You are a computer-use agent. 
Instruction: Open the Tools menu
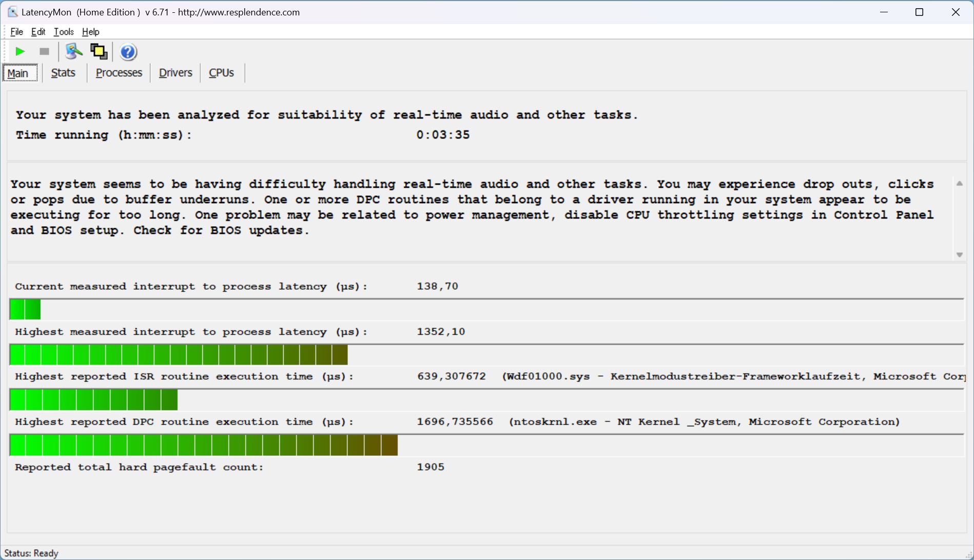point(64,32)
